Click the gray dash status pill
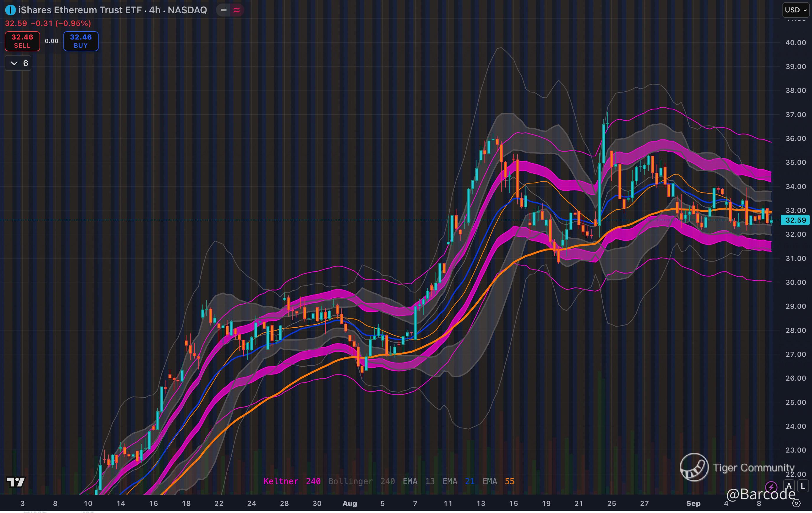Image resolution: width=812 pixels, height=513 pixels. 223,10
